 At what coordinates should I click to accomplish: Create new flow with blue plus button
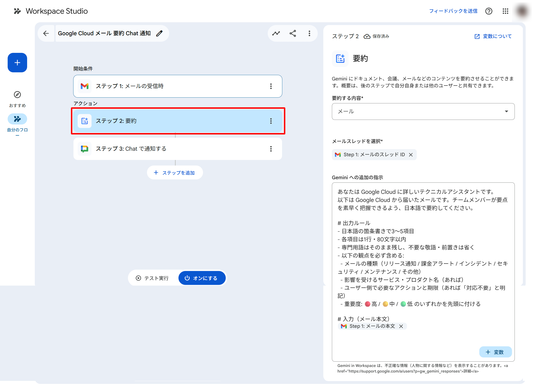coord(17,63)
